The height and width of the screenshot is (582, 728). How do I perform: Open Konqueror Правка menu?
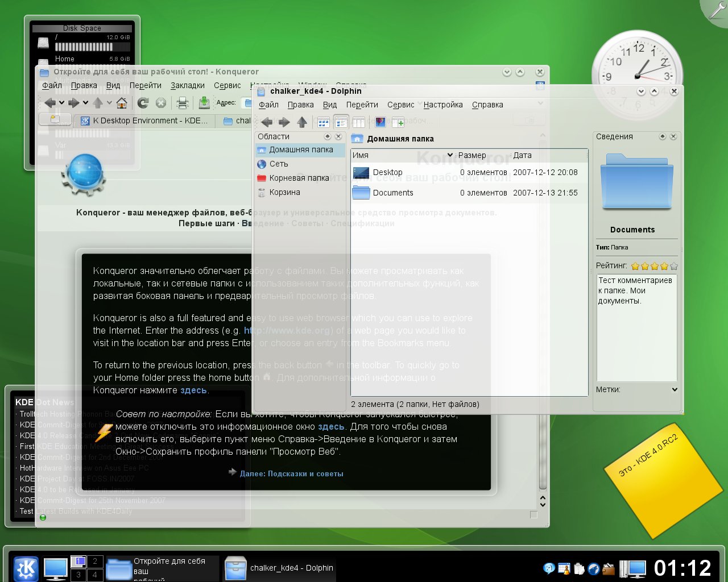tap(84, 85)
